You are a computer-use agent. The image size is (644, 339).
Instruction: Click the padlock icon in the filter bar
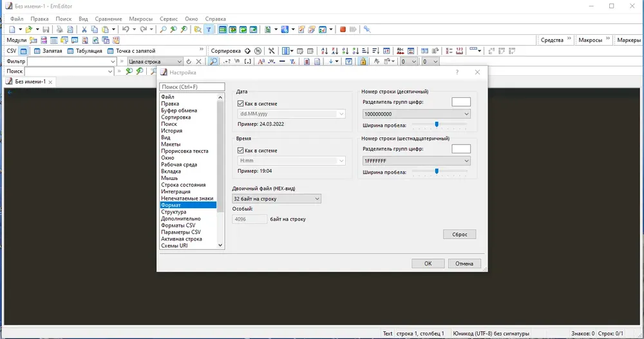[x=363, y=62]
